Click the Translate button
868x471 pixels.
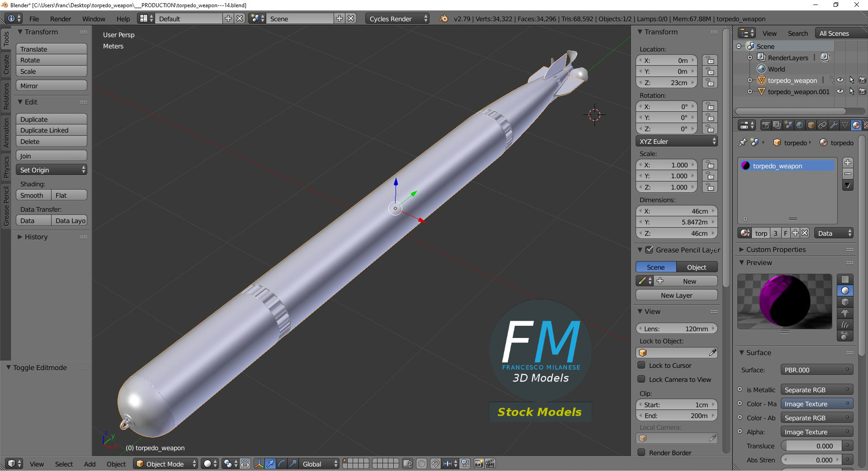click(52, 49)
